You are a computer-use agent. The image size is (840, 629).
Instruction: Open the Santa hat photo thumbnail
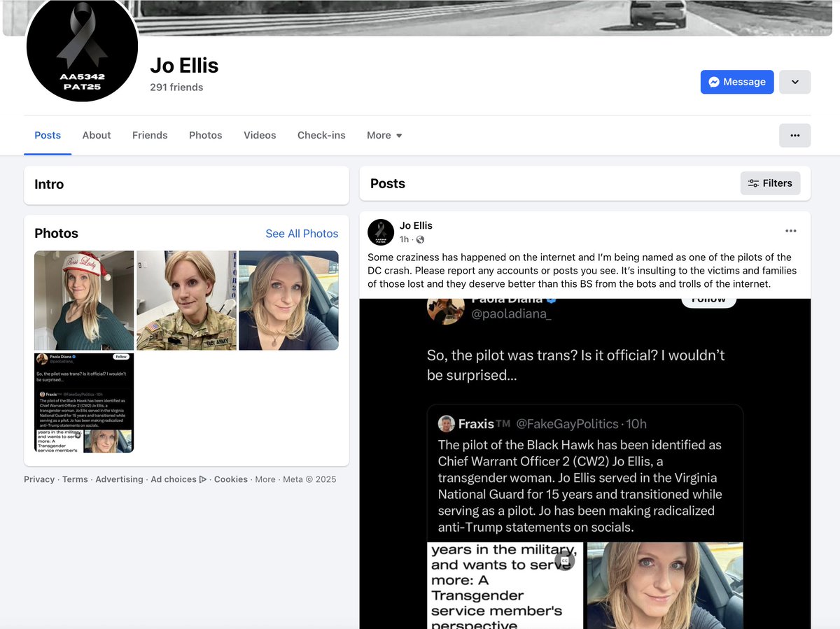pyautogui.click(x=83, y=300)
